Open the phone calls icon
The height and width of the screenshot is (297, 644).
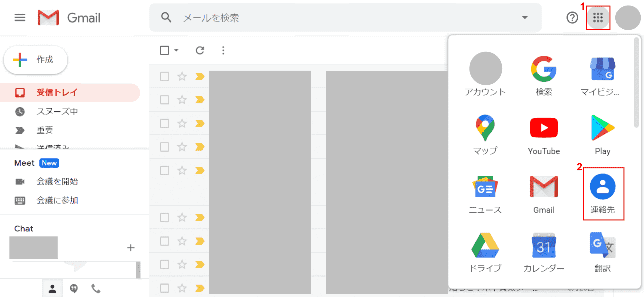tap(96, 288)
